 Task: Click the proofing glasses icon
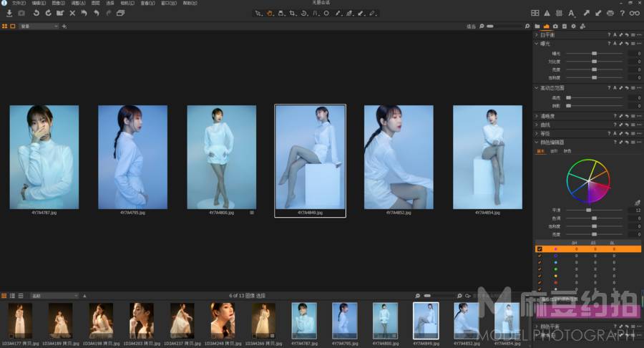point(635,13)
